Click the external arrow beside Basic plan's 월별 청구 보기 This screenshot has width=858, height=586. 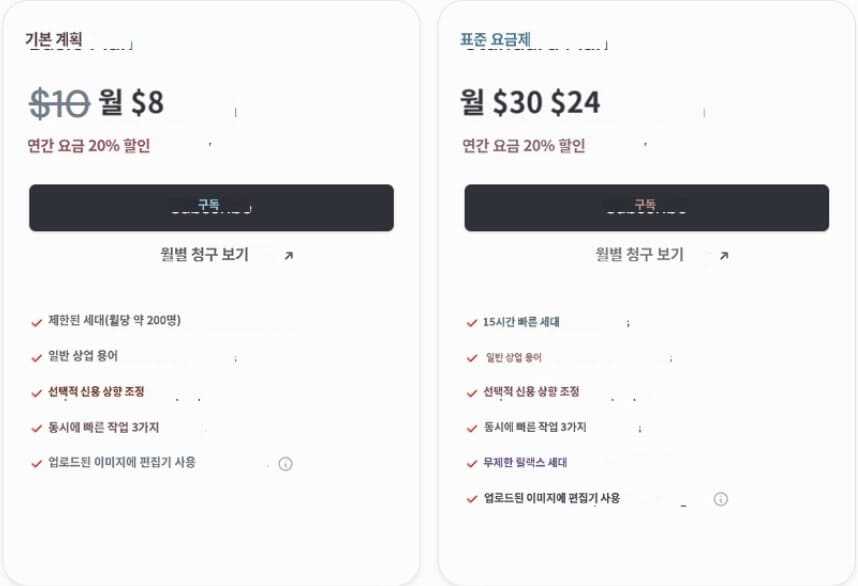tap(288, 254)
